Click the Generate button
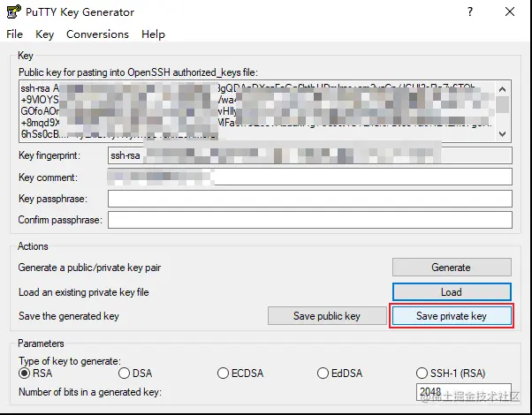 coord(452,268)
